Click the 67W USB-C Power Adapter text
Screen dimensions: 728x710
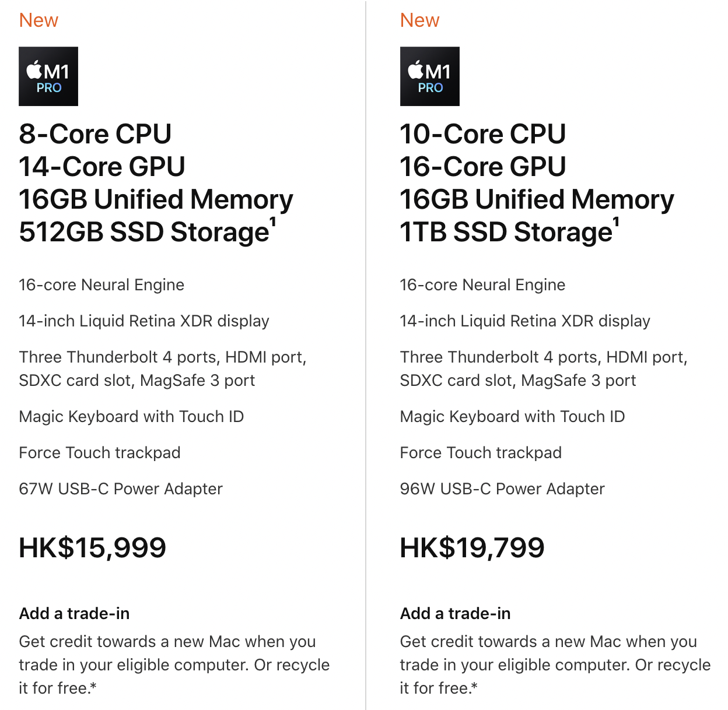(x=121, y=488)
